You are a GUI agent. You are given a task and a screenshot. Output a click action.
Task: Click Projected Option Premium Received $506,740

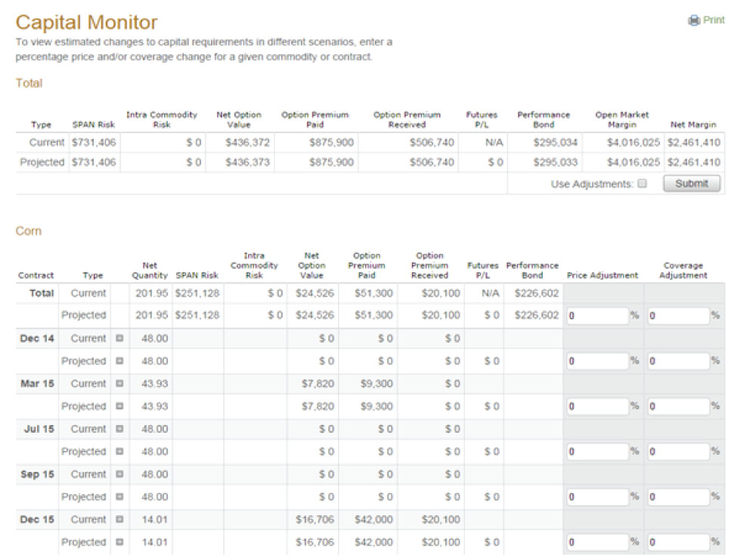point(432,162)
